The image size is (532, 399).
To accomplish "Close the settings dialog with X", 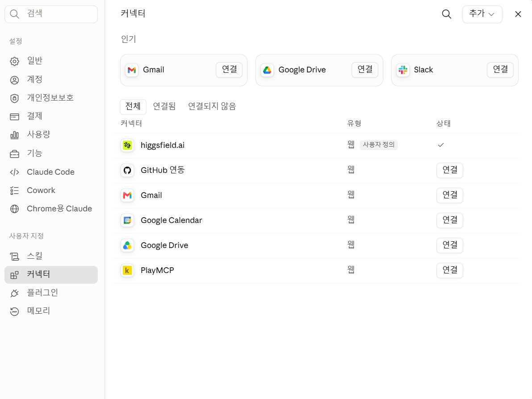I will pyautogui.click(x=518, y=14).
